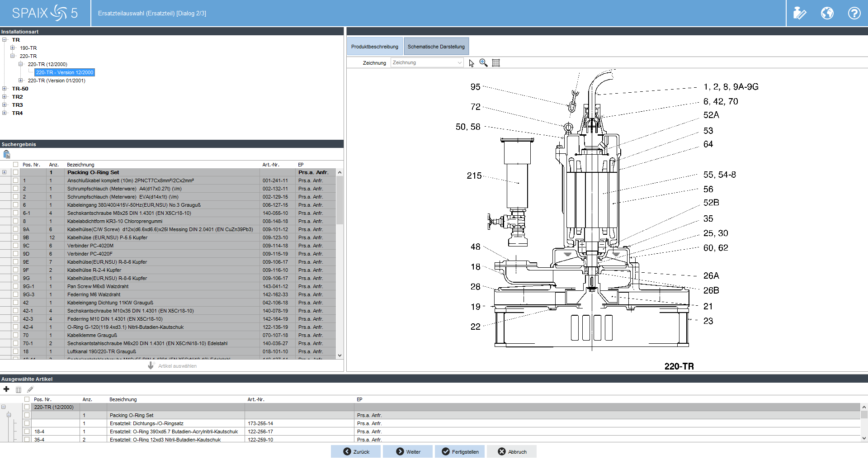868x460 pixels.
Task: Click Artikel auswählen label
Action: (x=177, y=366)
